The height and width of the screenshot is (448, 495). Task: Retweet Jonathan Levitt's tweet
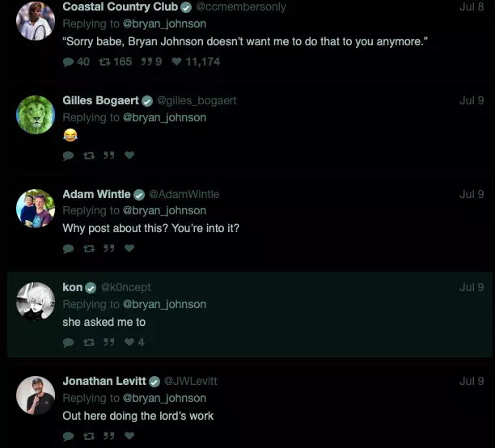[x=89, y=437]
